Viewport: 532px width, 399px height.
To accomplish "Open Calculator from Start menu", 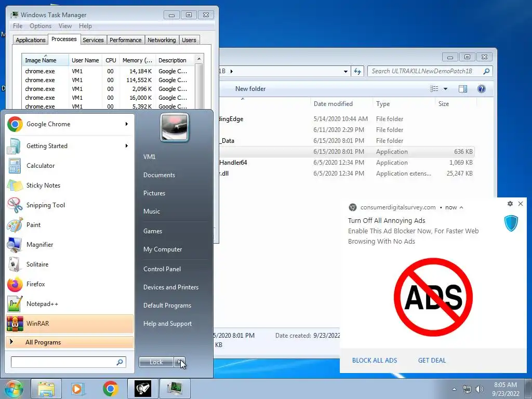I will (x=70, y=166).
